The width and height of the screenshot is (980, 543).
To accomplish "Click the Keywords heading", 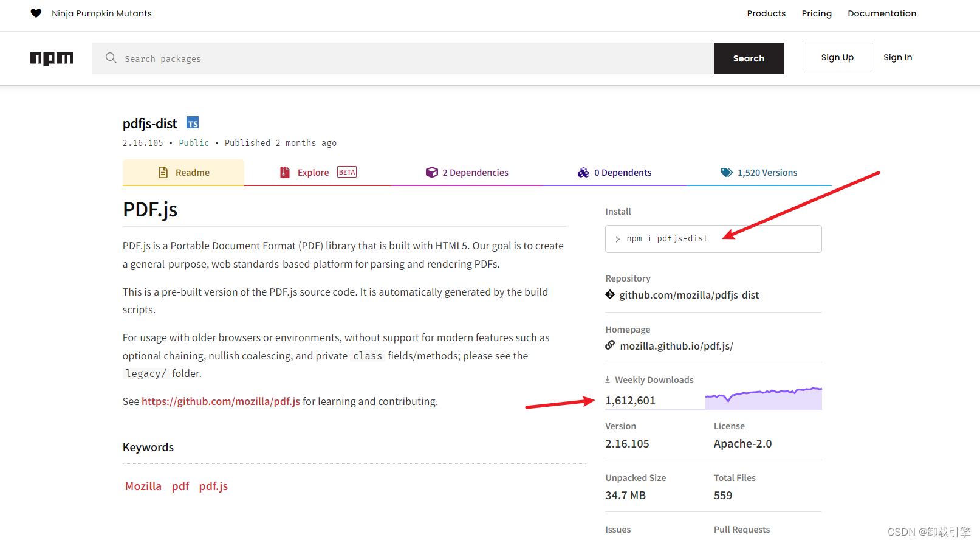I will (x=148, y=448).
